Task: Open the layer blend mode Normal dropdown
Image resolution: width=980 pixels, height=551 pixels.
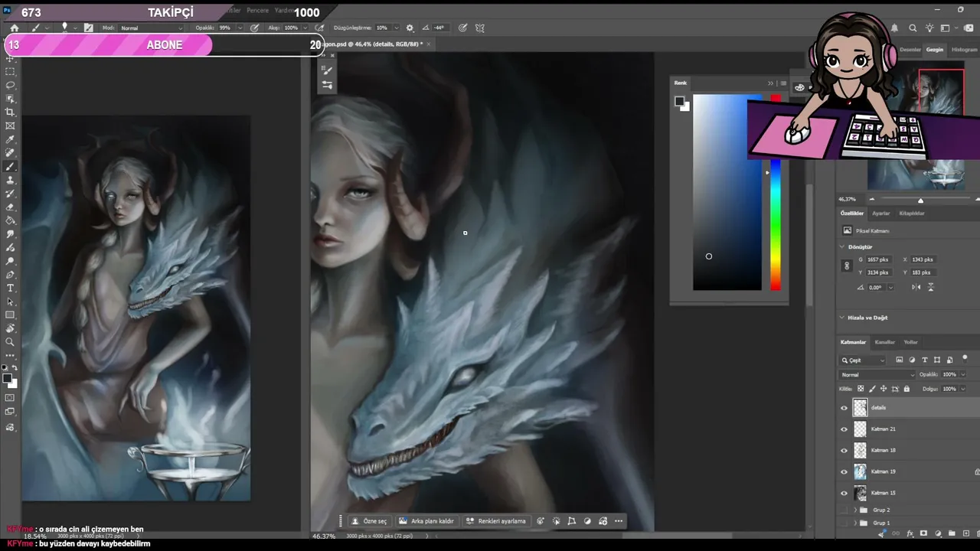Action: [877, 375]
